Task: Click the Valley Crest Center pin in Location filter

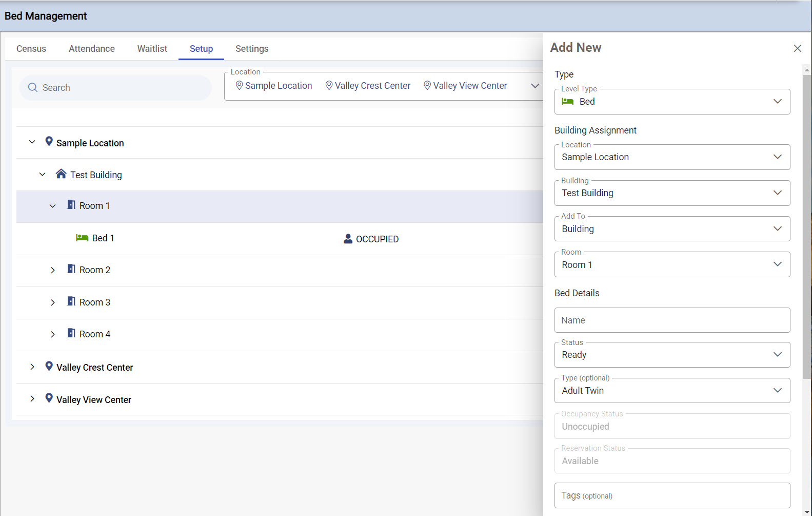Action: (x=329, y=85)
